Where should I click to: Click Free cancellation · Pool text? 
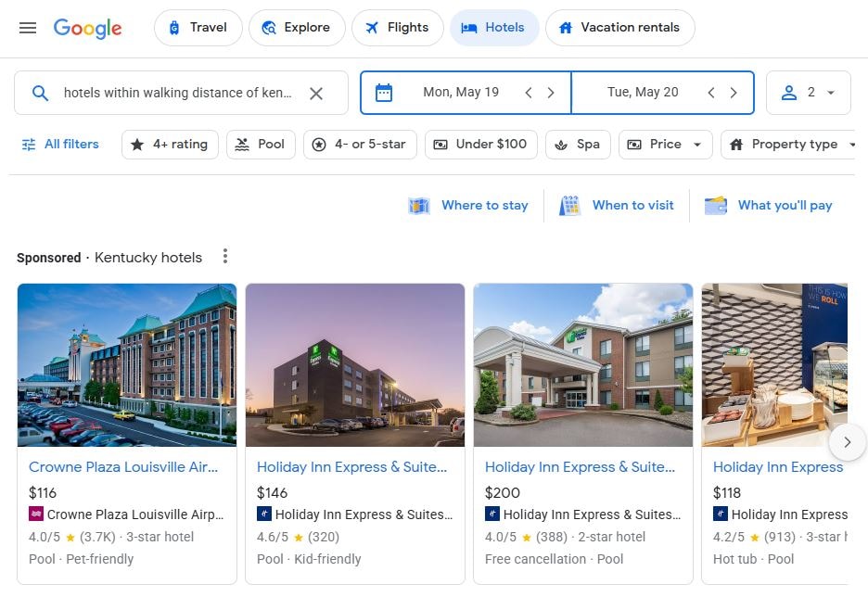coord(555,559)
